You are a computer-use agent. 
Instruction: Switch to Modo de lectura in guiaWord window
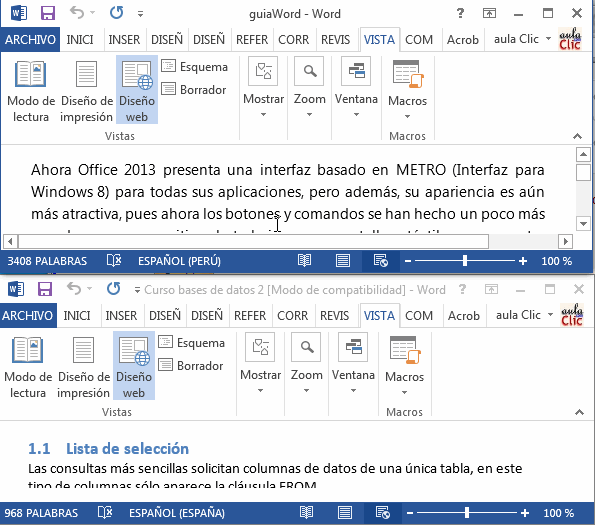tap(31, 91)
